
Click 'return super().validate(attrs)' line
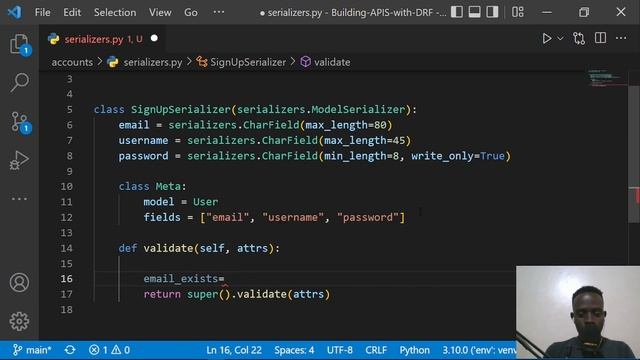[x=237, y=294]
